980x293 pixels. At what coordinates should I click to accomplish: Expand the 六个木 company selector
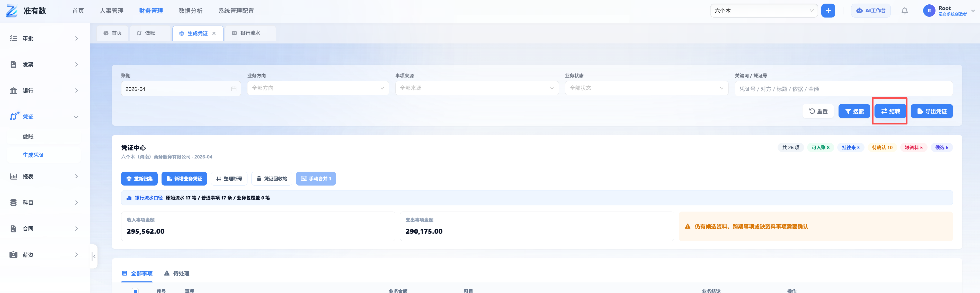coord(764,11)
